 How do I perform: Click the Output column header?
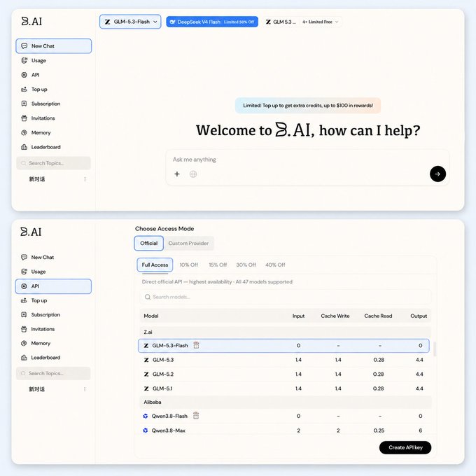tap(419, 316)
